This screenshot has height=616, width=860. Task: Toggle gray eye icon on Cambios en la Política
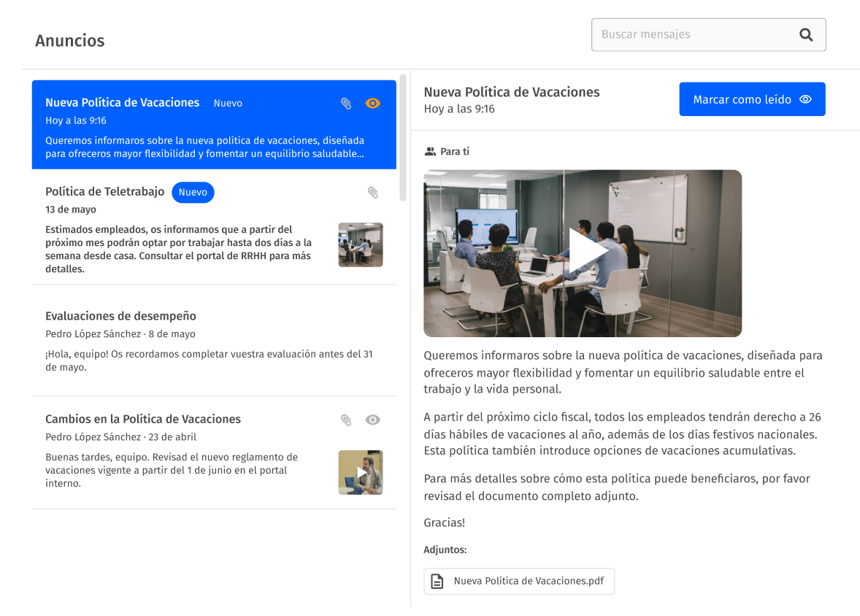click(372, 420)
